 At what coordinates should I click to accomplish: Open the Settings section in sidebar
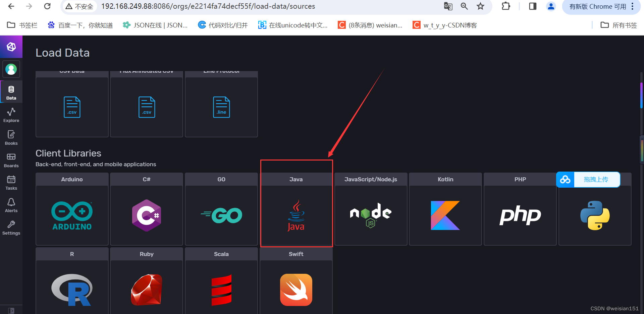11,228
